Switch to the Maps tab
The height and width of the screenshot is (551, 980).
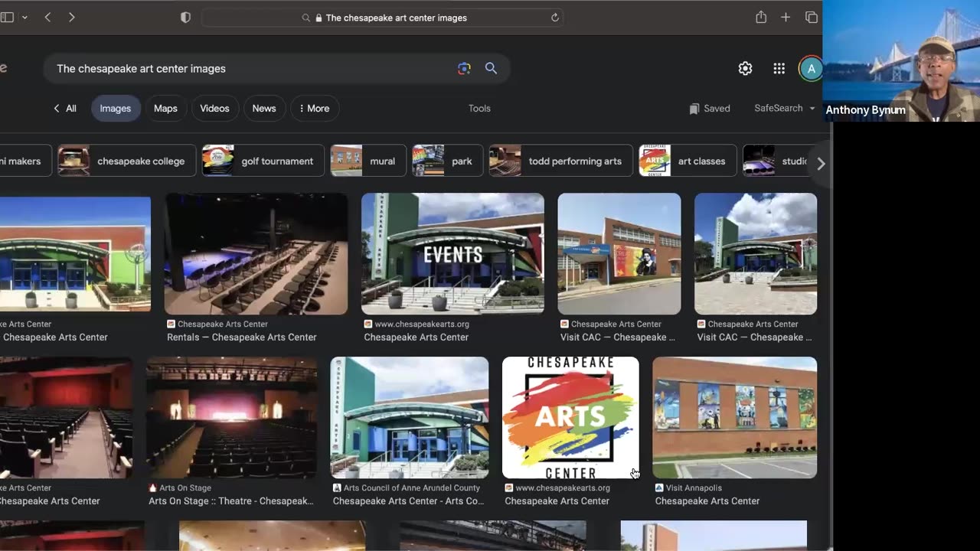165,109
